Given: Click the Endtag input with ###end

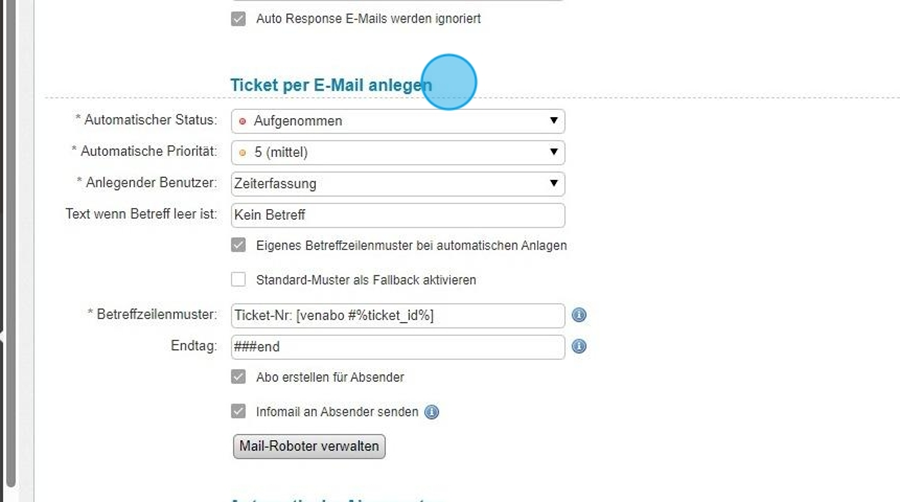Looking at the screenshot, I should pyautogui.click(x=397, y=347).
